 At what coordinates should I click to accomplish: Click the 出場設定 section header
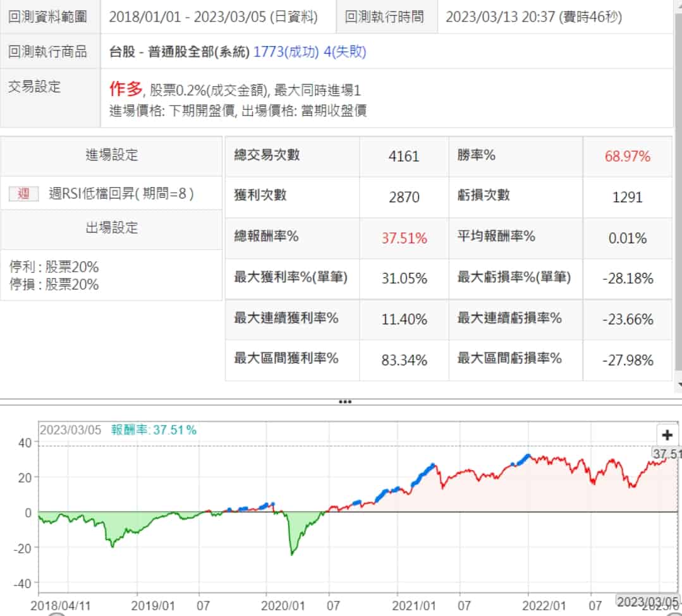tap(111, 228)
